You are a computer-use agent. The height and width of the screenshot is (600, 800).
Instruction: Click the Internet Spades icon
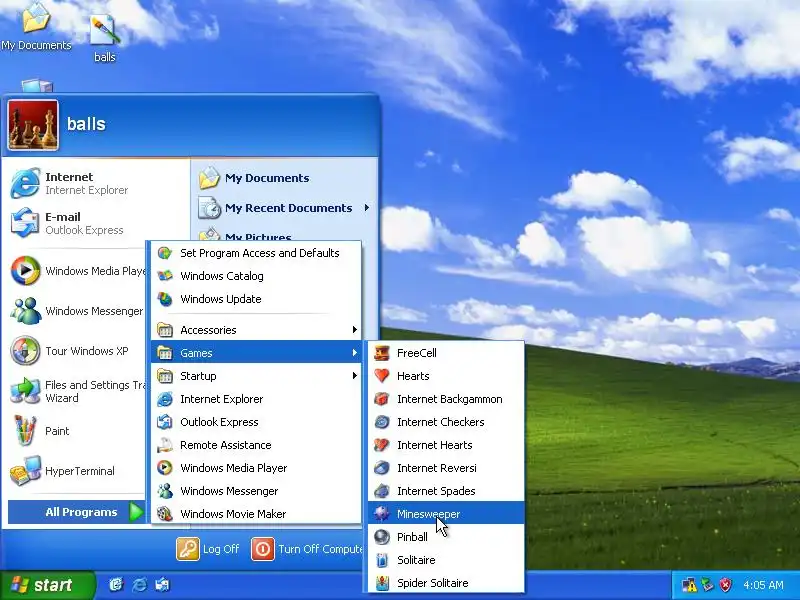[382, 491]
